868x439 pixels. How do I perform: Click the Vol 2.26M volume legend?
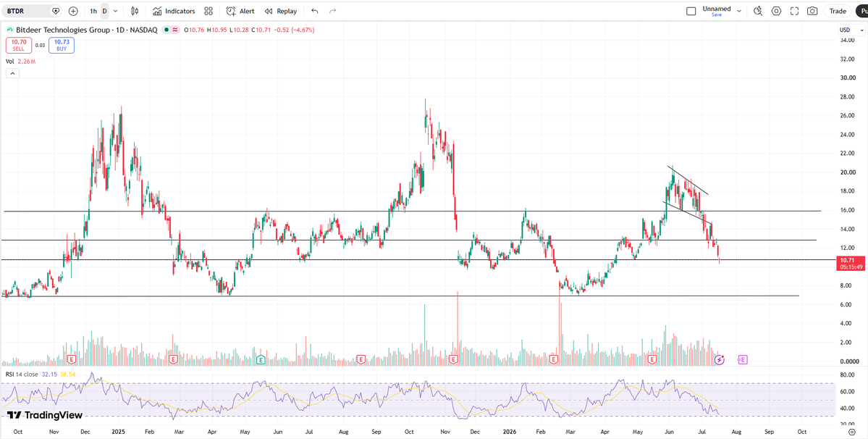coord(21,62)
